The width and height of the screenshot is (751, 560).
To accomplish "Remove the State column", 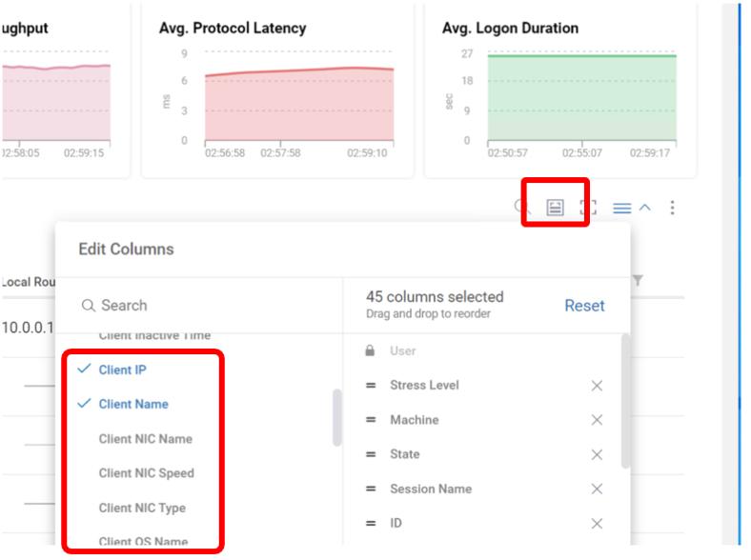I will pos(597,454).
